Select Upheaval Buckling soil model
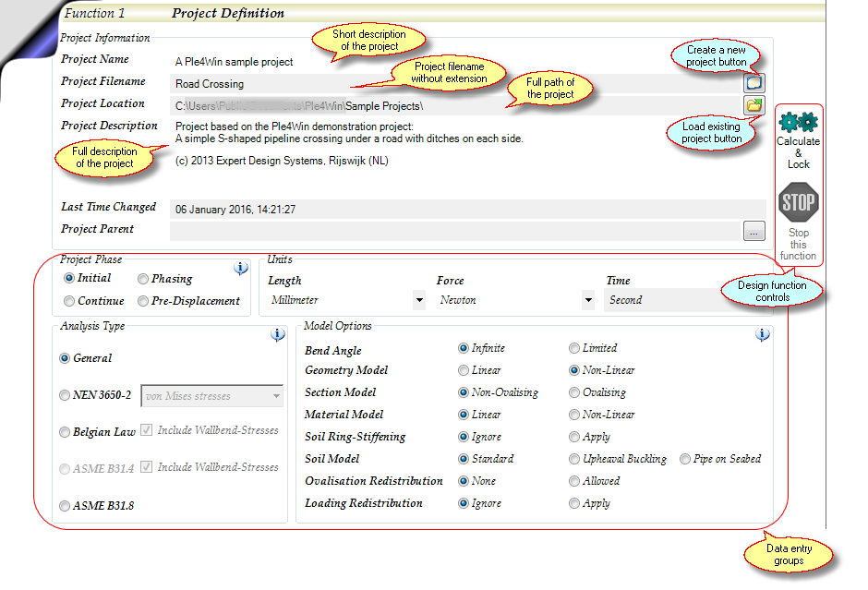The height and width of the screenshot is (590, 868). pyautogui.click(x=574, y=459)
